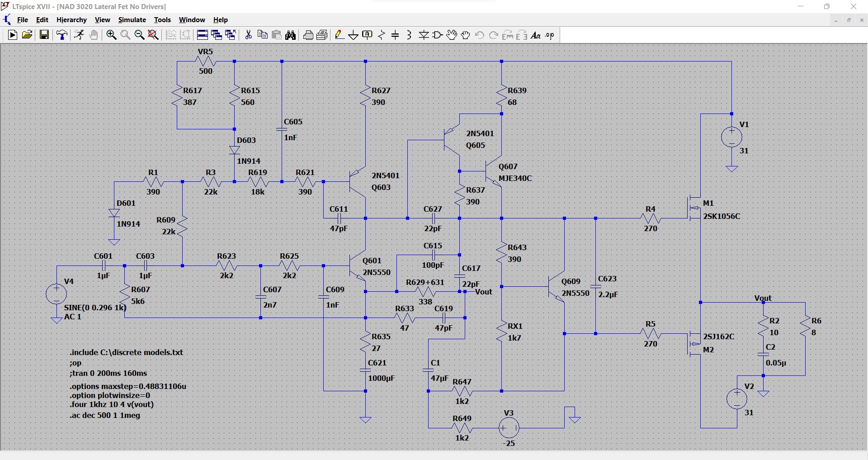Open the View menu

coord(102,20)
